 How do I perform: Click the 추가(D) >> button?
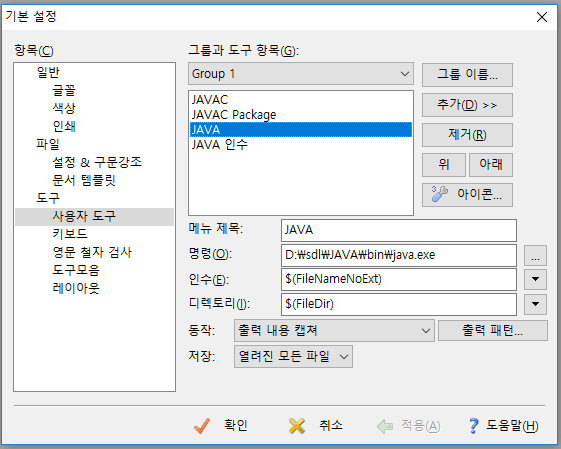[467, 105]
